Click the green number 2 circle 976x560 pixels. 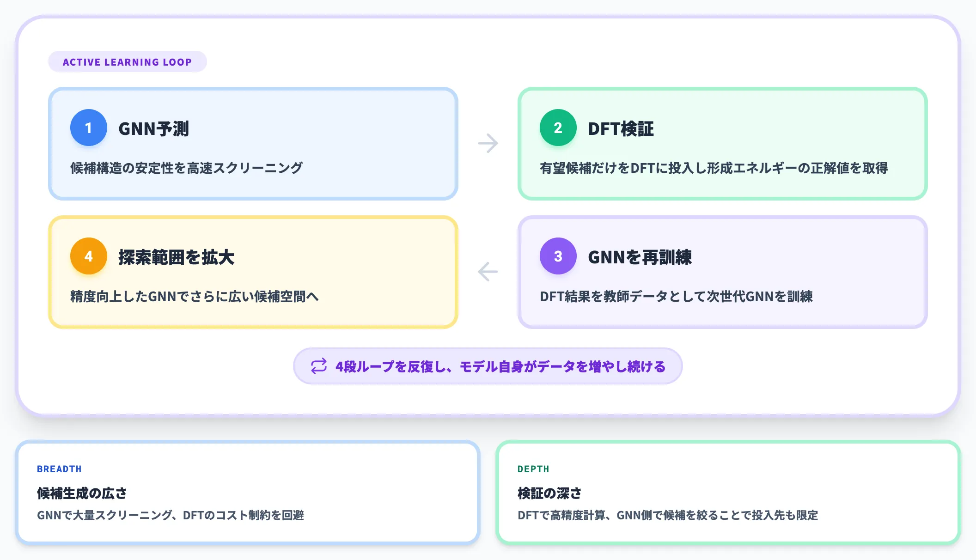point(558,128)
